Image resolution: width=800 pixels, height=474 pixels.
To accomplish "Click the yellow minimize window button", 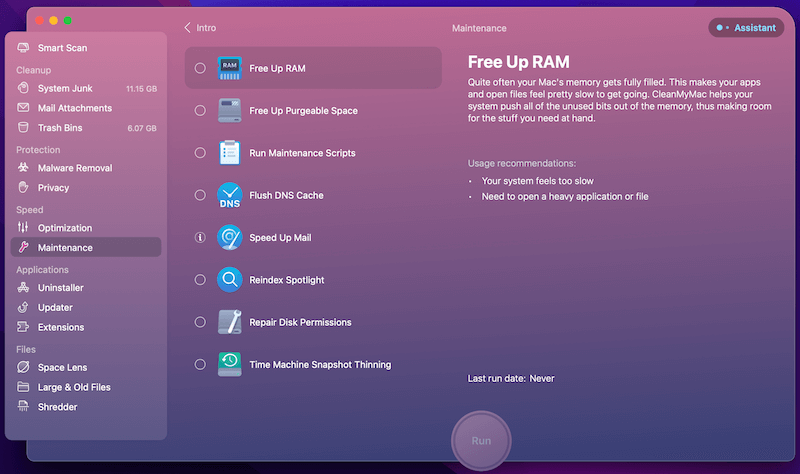I will point(53,20).
